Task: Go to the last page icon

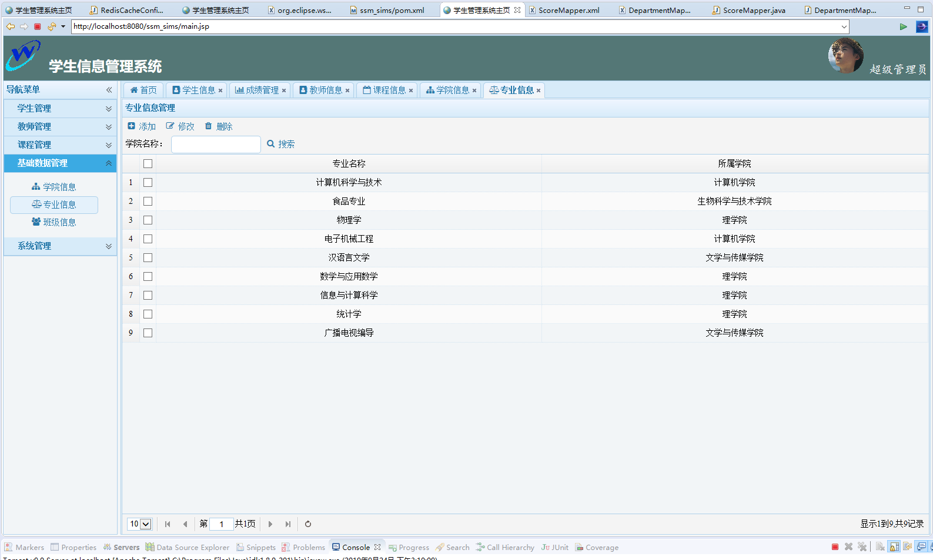Action: click(x=287, y=524)
